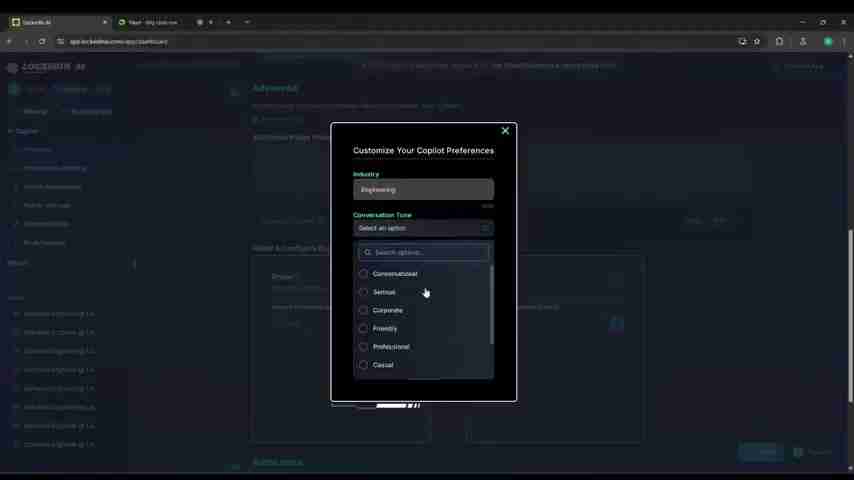Click the page vertical scrollbar
The image size is (854, 480).
tap(850, 316)
